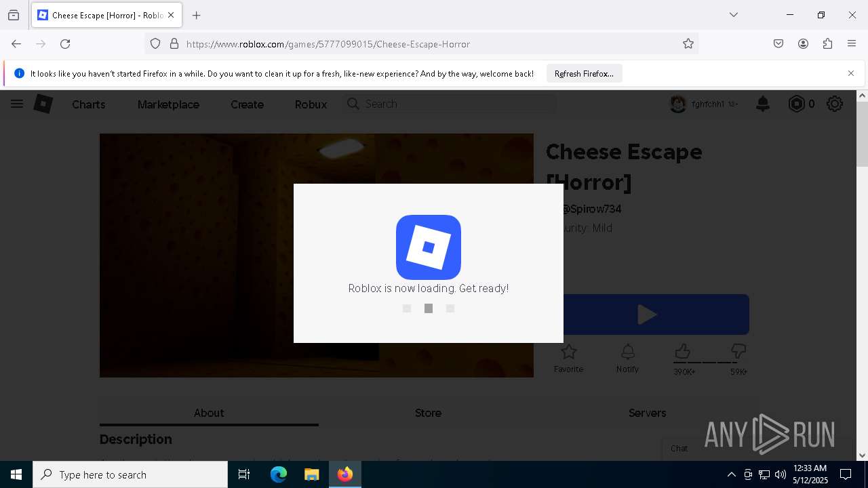Click the Refresh Firefox button

584,74
